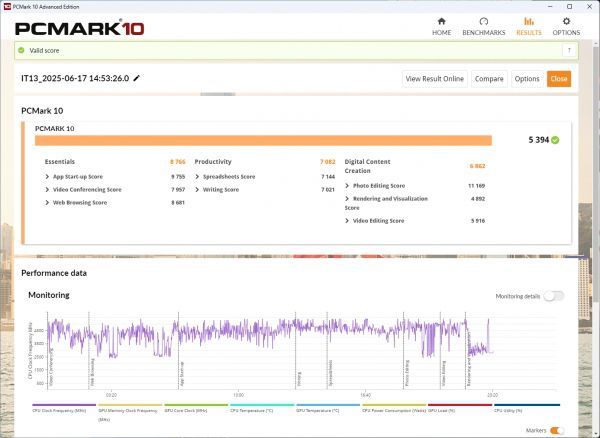Click the Valid score banner text

pos(44,50)
